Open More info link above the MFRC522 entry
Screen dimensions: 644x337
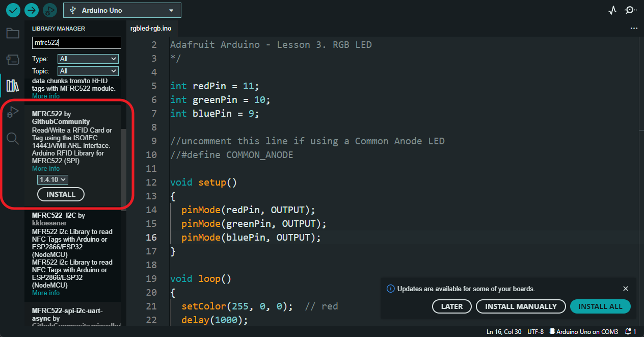pyautogui.click(x=46, y=96)
